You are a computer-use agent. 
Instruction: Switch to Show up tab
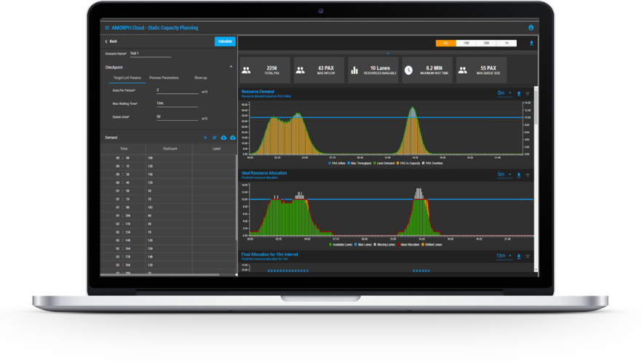point(201,78)
